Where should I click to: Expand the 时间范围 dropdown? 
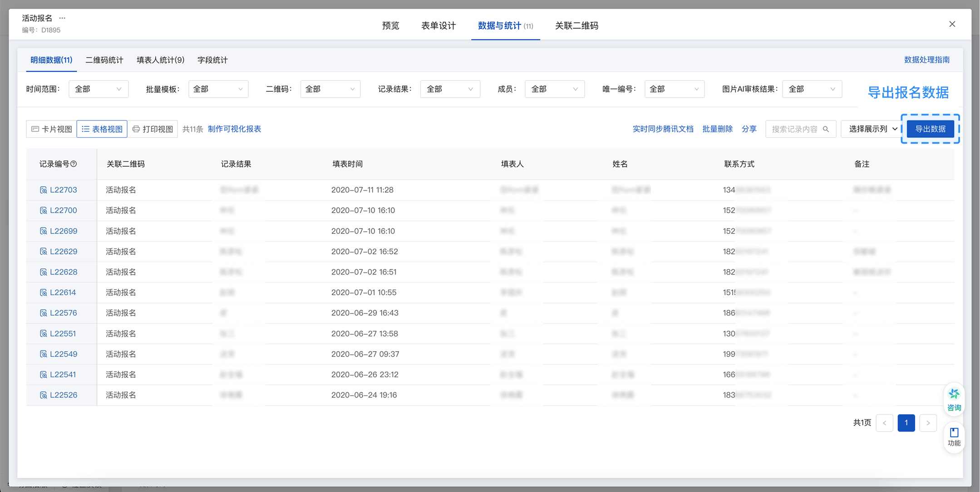[98, 89]
